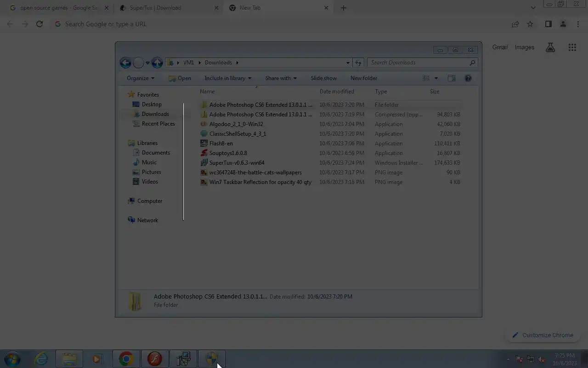588x368 pixels.
Task: Sort files by Type column header
Action: (x=400, y=92)
